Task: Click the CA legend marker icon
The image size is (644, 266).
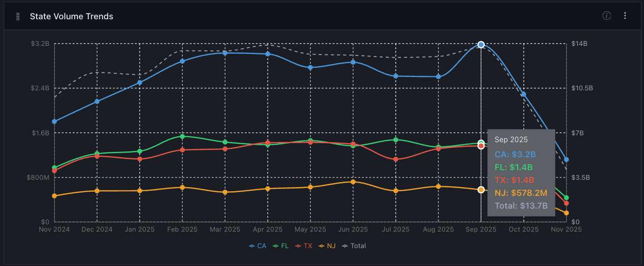Action: pyautogui.click(x=251, y=246)
